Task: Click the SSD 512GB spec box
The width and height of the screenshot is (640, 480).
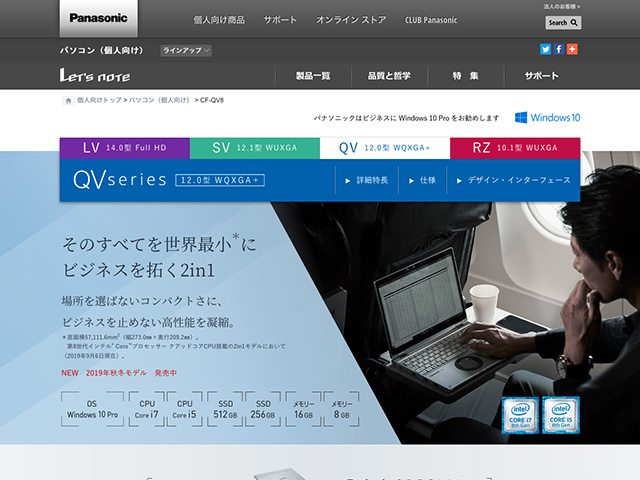Action: coord(225,409)
